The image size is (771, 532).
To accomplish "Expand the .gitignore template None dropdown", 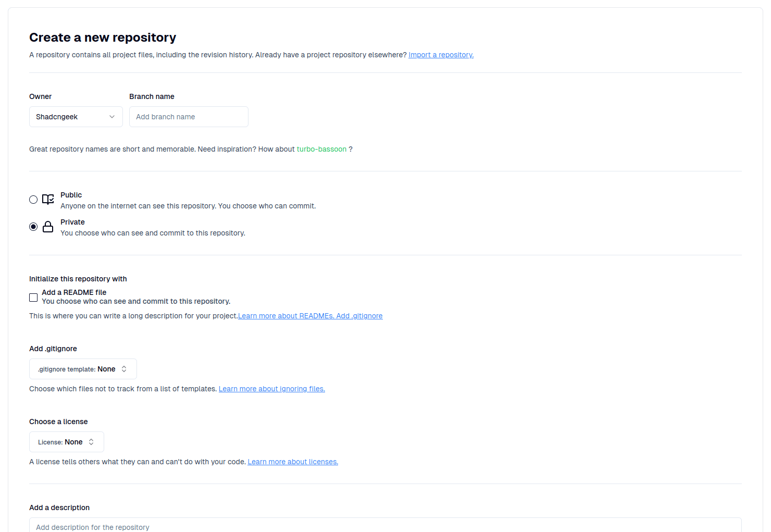I will (83, 369).
